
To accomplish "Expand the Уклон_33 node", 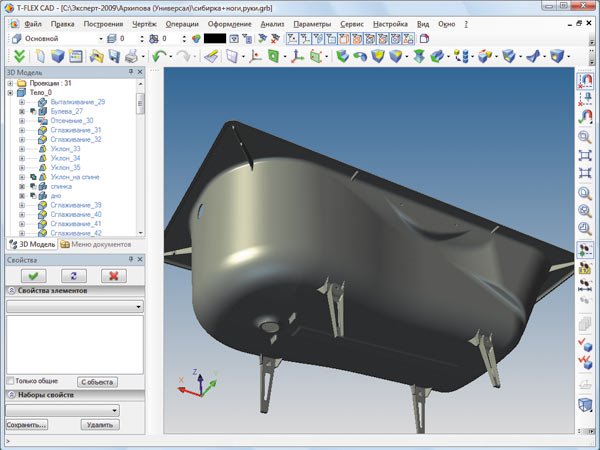I will (22, 149).
